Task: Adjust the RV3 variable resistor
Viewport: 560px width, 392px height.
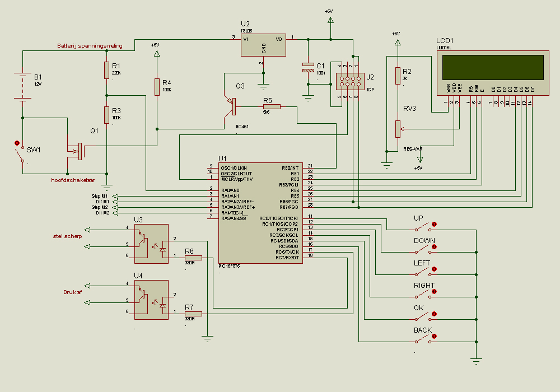Action: tap(398, 129)
